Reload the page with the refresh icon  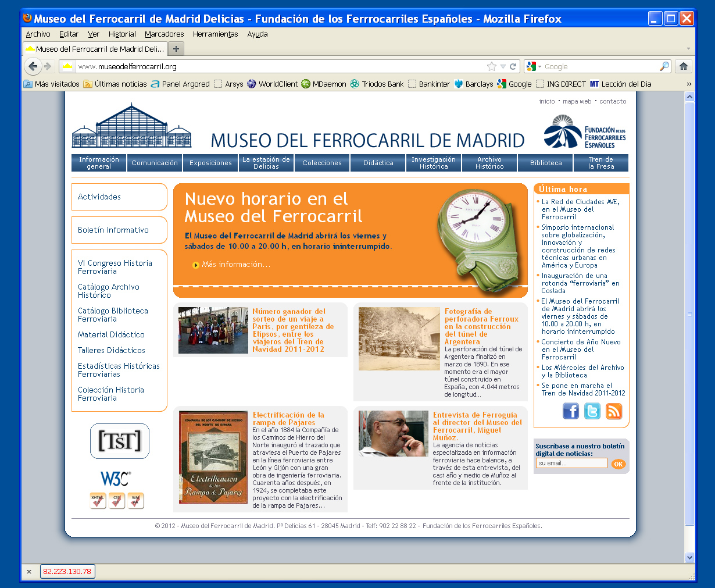coord(513,66)
